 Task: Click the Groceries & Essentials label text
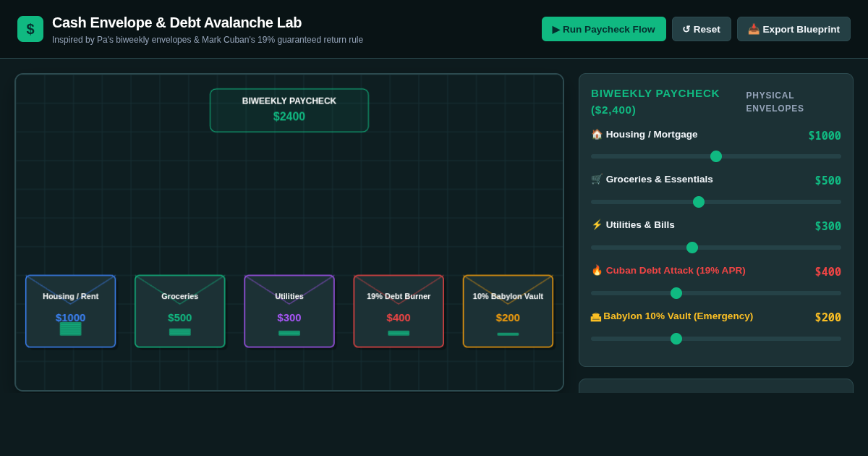coord(660,179)
